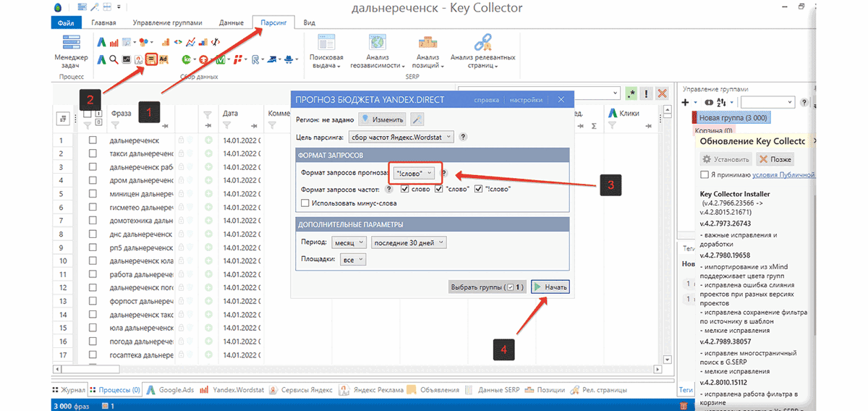Viewport: 868px width, 411px height.
Task: Select Новая группа (3 000) in group tree
Action: point(733,117)
